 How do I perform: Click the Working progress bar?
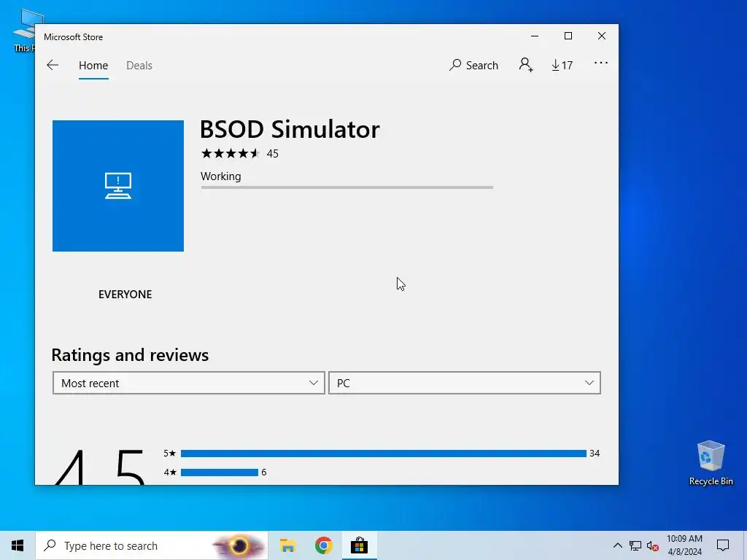[x=347, y=187]
